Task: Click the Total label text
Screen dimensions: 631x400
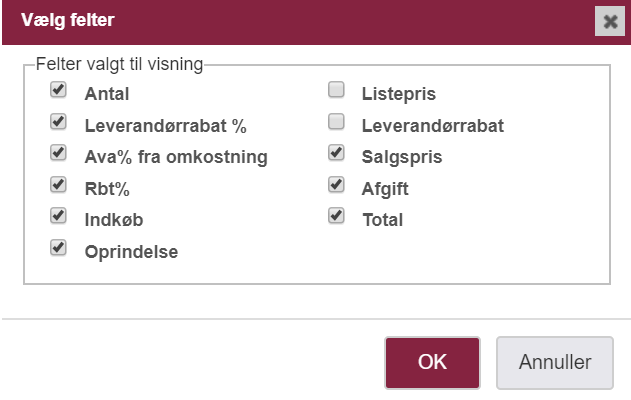Action: (383, 220)
